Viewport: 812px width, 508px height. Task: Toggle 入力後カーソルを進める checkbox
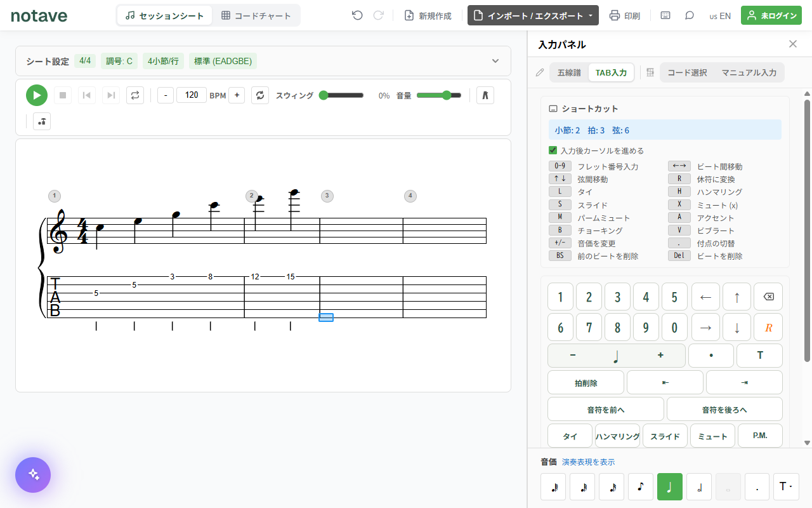(x=553, y=150)
